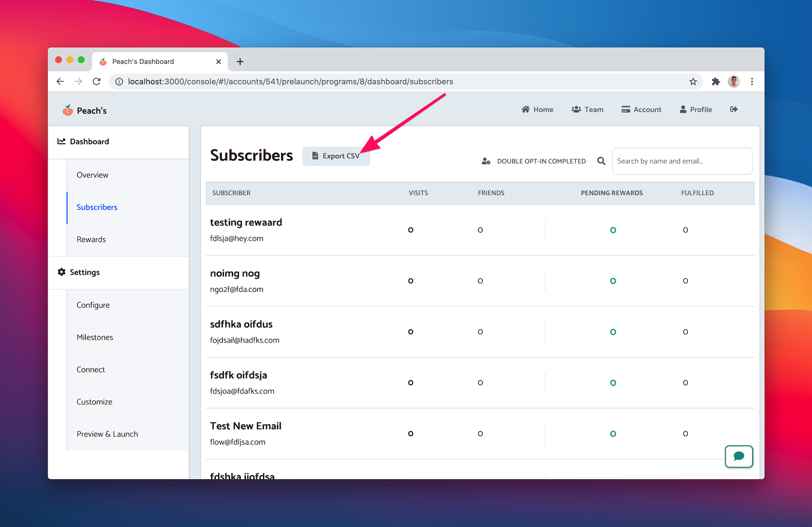Click the Peach's brand name link
The image size is (812, 527).
tap(91, 111)
